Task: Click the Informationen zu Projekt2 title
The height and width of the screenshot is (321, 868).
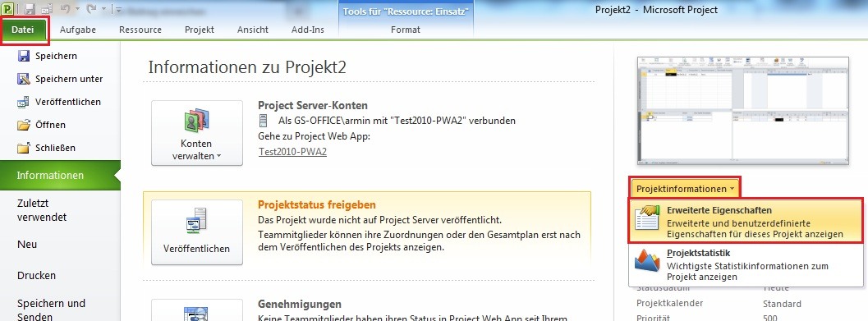Action: coord(247,67)
